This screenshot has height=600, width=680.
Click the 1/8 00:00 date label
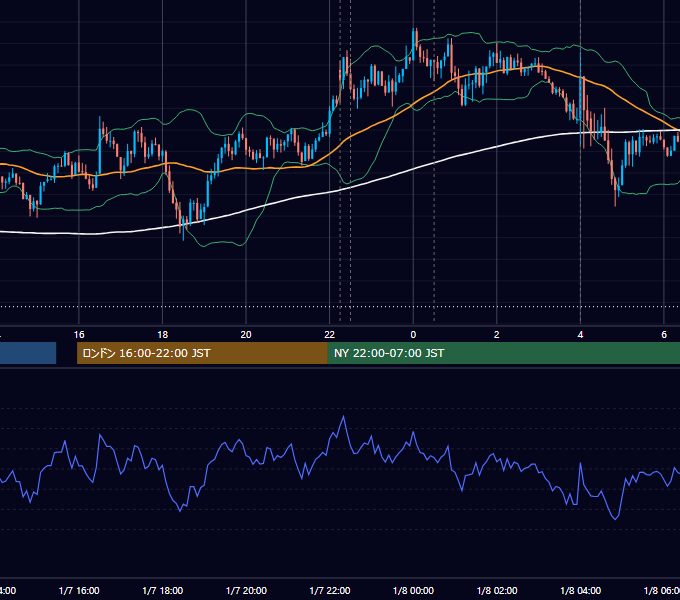point(413,590)
